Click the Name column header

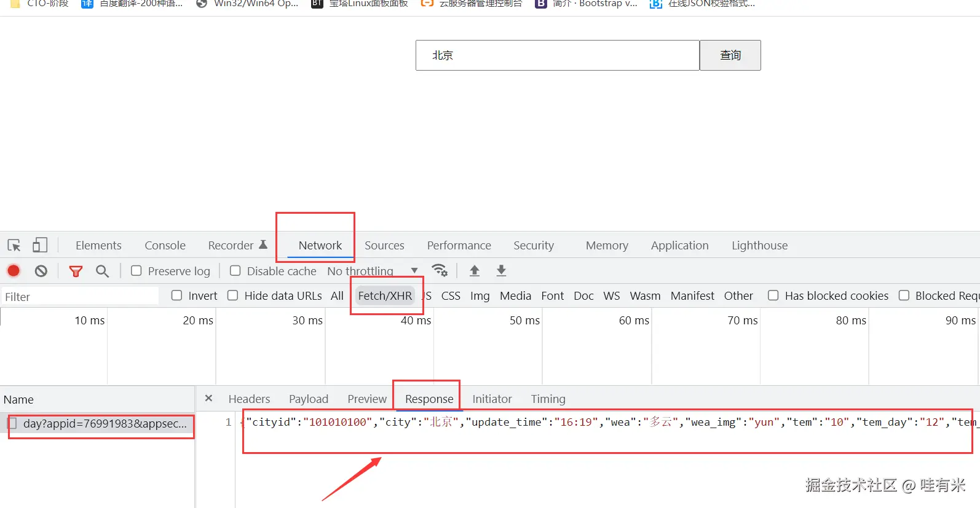[x=97, y=399]
